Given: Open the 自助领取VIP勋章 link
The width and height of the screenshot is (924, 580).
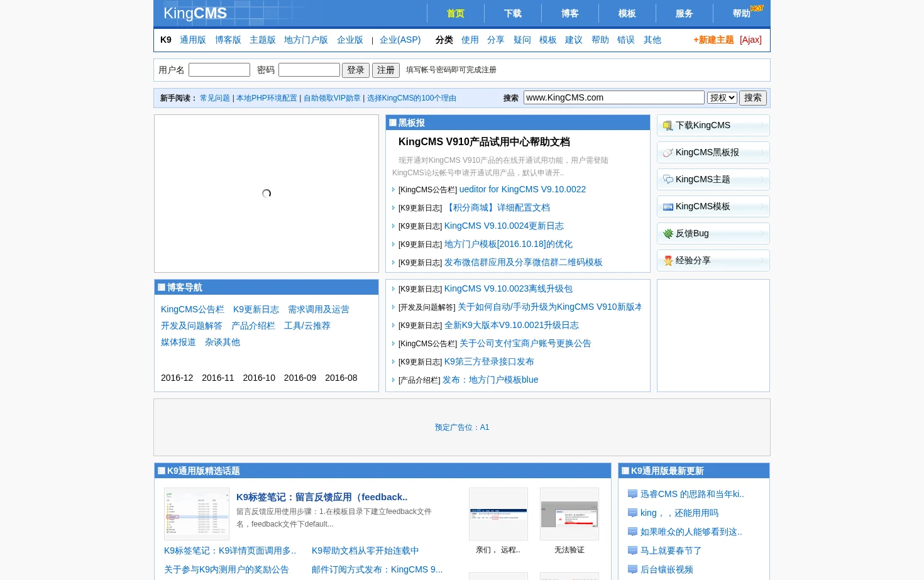Looking at the screenshot, I should [332, 98].
